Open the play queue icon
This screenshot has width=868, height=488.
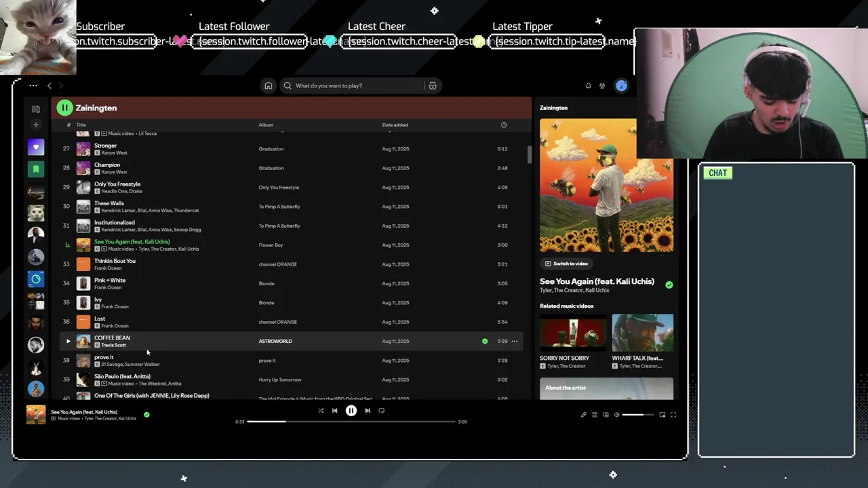point(595,415)
